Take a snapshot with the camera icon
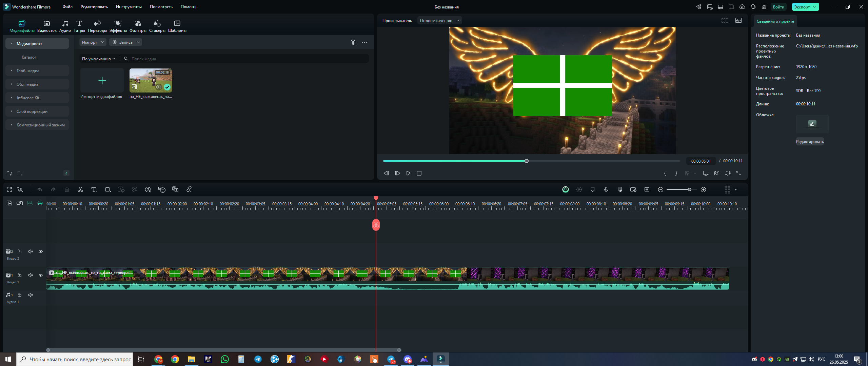 [x=716, y=173]
